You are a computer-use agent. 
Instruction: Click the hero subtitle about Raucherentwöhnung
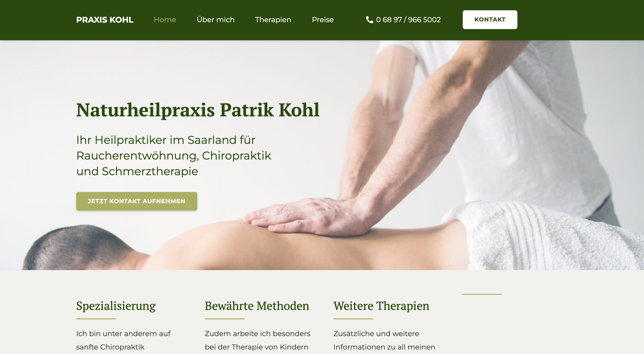pyautogui.click(x=173, y=156)
